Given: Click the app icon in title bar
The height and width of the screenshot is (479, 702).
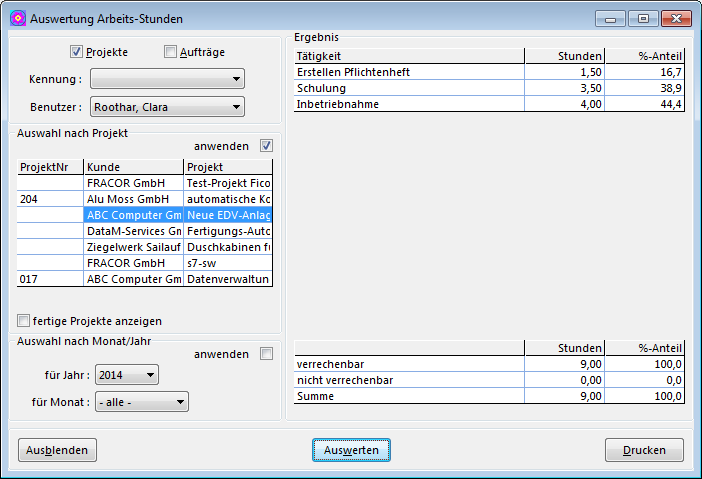Looking at the screenshot, I should click(17, 18).
